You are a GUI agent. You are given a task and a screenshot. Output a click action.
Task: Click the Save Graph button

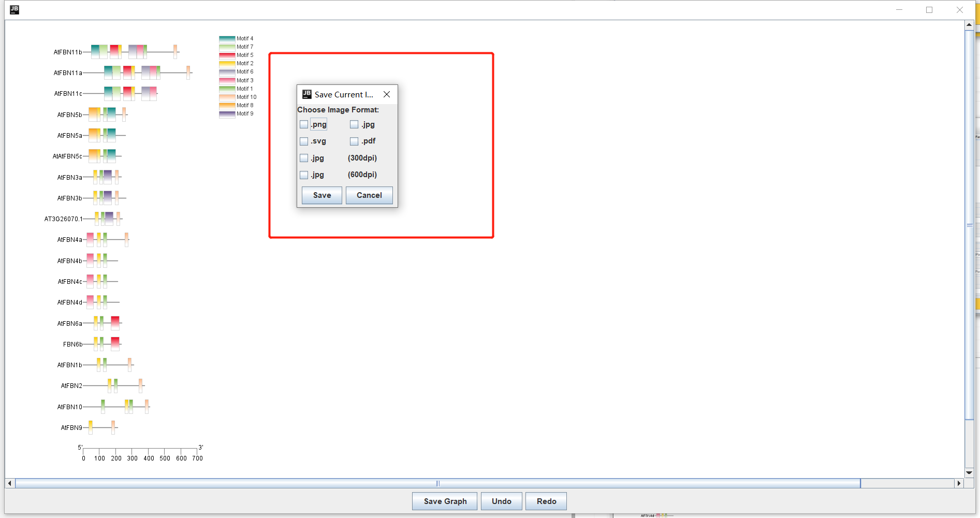(x=445, y=501)
